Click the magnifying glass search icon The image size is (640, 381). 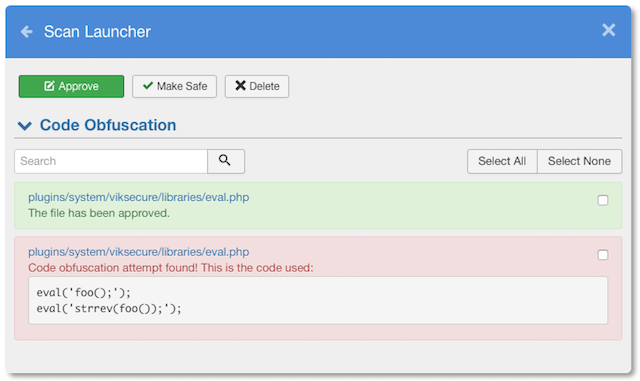click(226, 161)
